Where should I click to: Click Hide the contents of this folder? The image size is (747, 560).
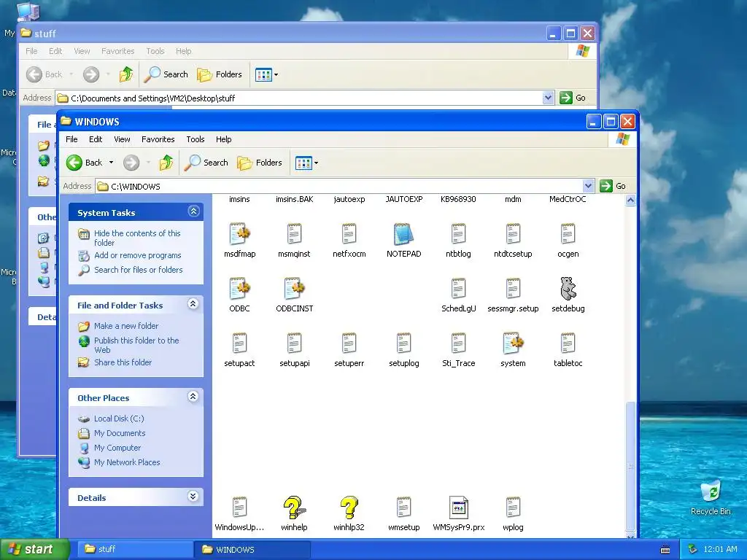pos(137,238)
